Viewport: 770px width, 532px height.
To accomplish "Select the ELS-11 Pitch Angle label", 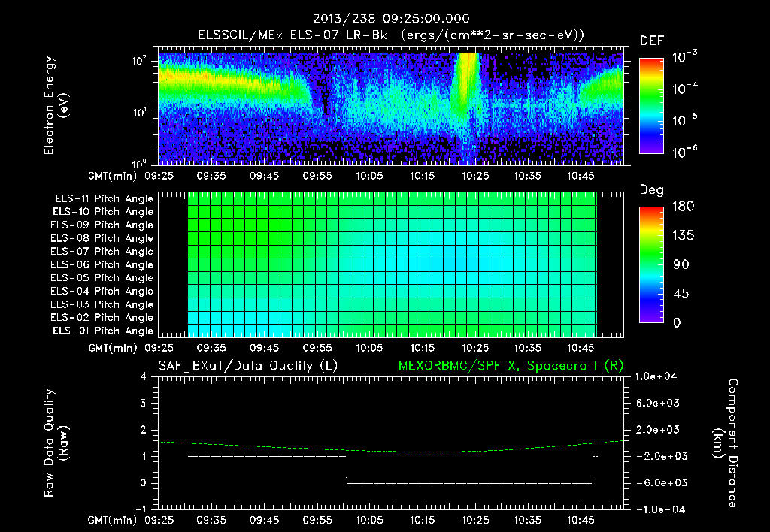I will 104,199.
